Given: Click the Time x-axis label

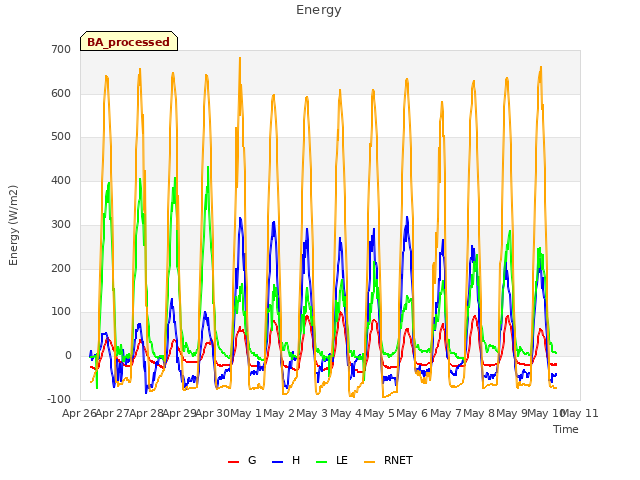Looking at the screenshot, I should pos(566,429).
